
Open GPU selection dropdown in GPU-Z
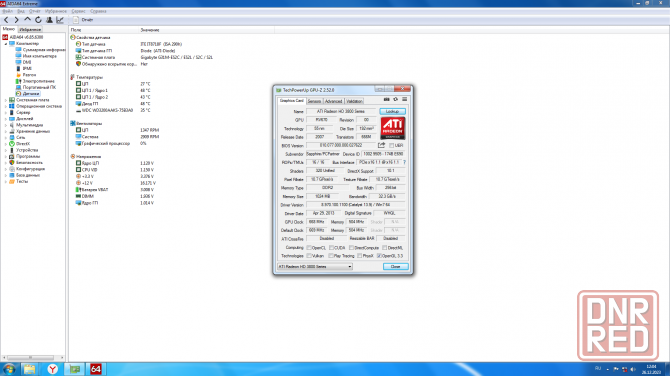pyautogui.click(x=315, y=267)
